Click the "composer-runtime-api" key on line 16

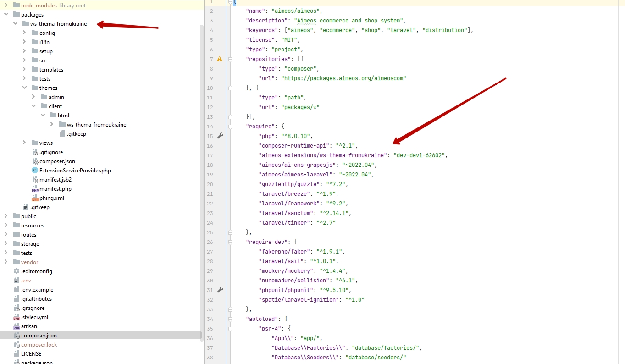pos(294,146)
